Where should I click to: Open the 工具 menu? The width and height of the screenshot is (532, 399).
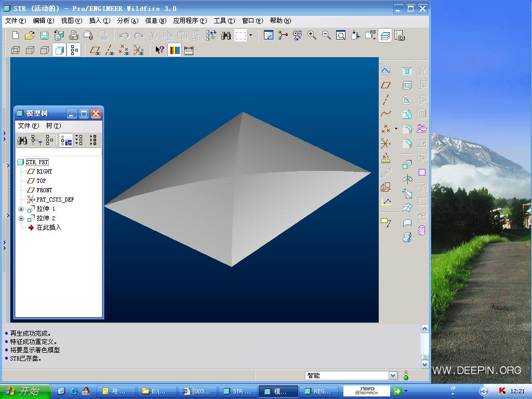tap(224, 21)
